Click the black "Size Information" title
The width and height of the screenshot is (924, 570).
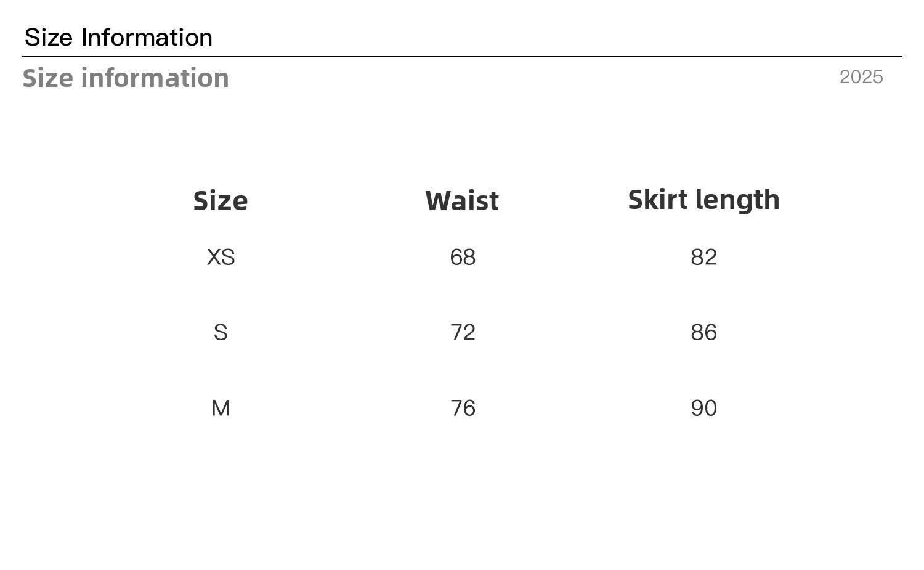click(x=118, y=38)
